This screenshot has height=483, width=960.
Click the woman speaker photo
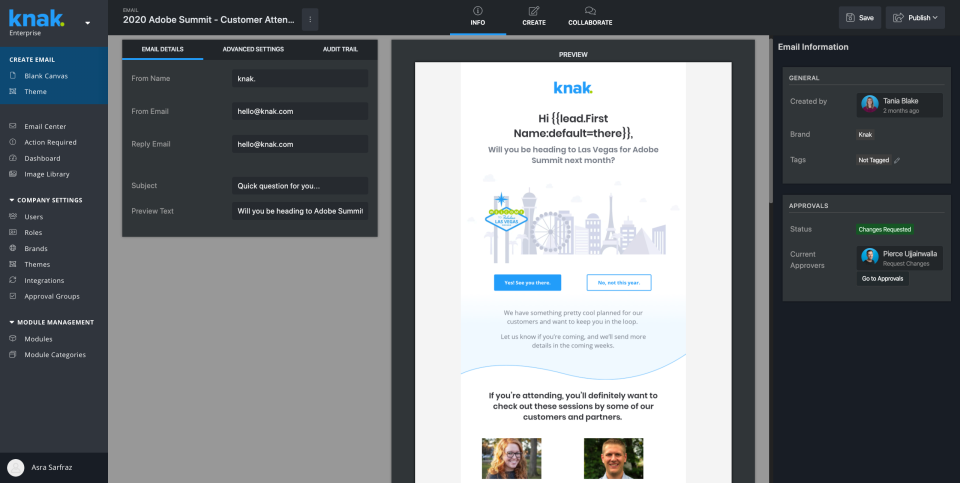[511, 458]
